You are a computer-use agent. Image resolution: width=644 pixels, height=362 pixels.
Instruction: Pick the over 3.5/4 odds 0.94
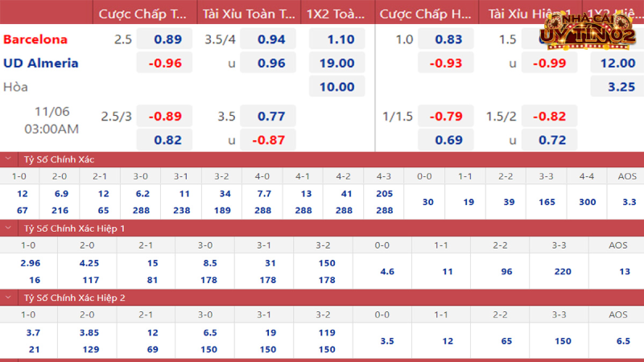click(x=268, y=39)
